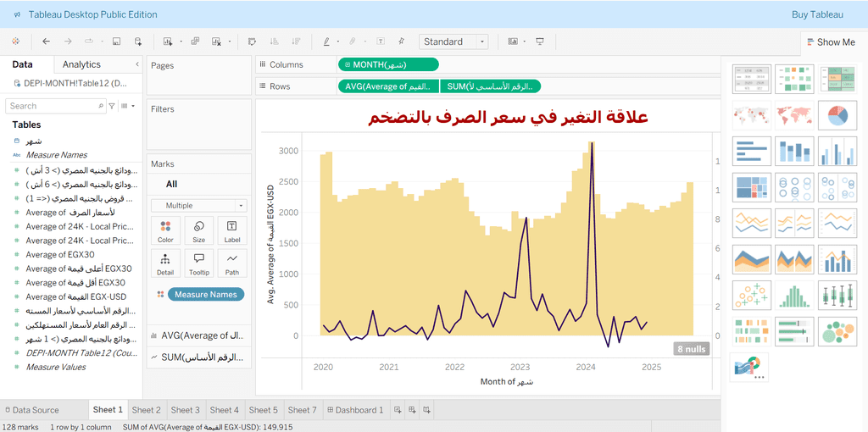Click the Clear Sheet icon
868x432 pixels.
[x=216, y=42]
